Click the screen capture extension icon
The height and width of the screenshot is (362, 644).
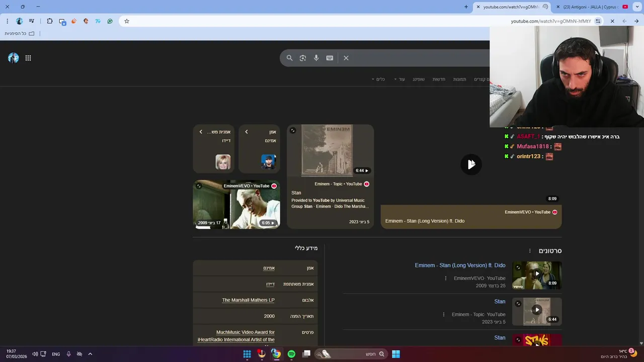pyautogui.click(x=62, y=22)
